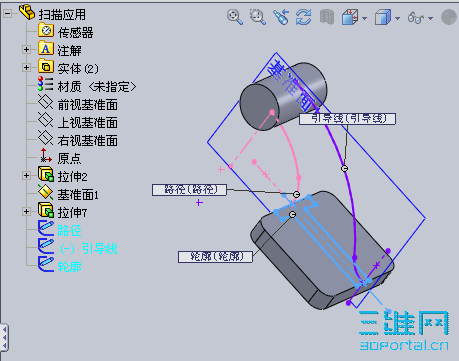Click the 拉伸2 extrude feature icon
Image resolution: width=459 pixels, height=361 pixels.
pos(46,174)
